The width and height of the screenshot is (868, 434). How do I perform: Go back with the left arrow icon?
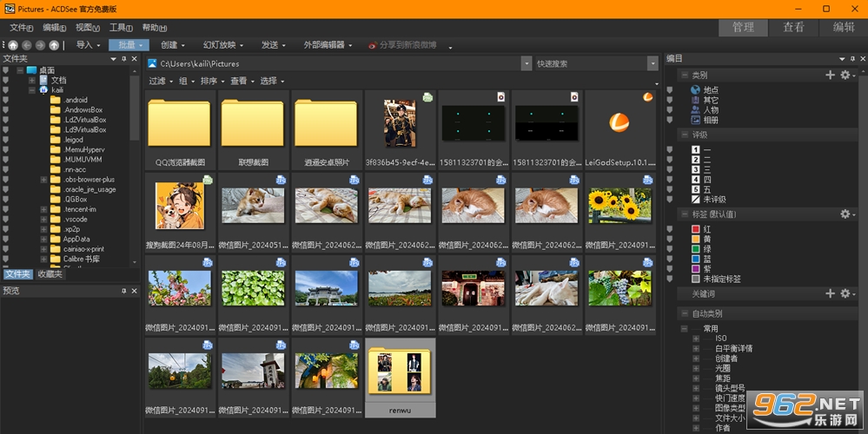pos(27,45)
